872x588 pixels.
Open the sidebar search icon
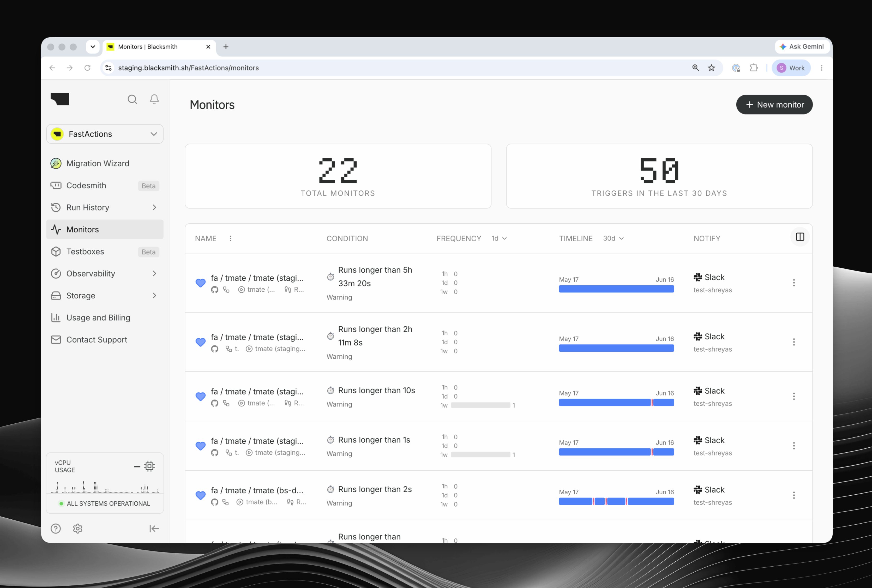(x=132, y=99)
